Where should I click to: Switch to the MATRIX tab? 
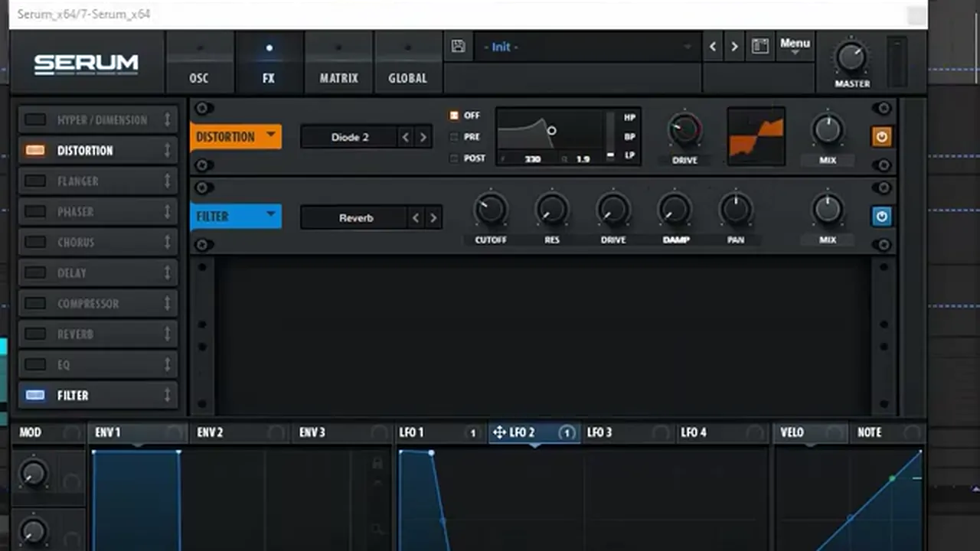tap(338, 63)
